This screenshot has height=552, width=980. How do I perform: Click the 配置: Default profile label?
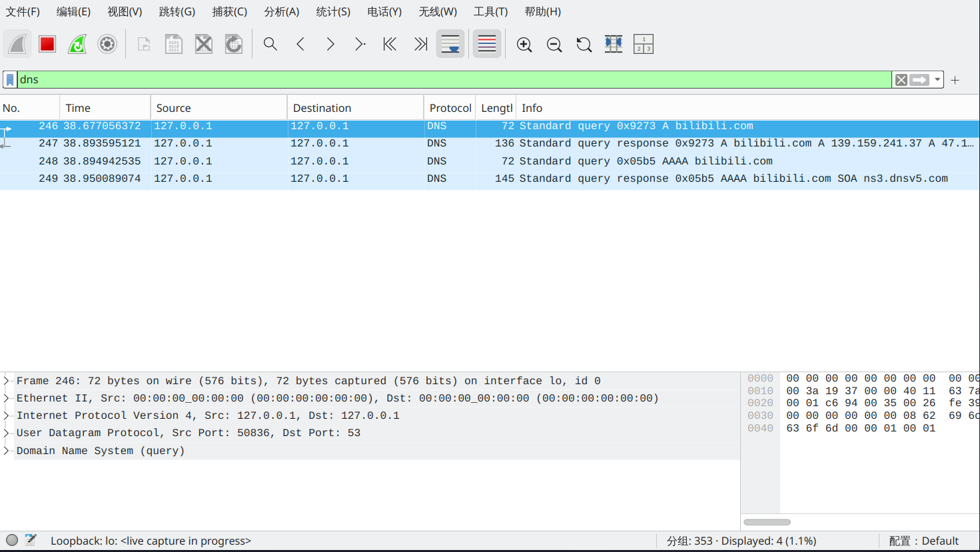[x=923, y=541]
